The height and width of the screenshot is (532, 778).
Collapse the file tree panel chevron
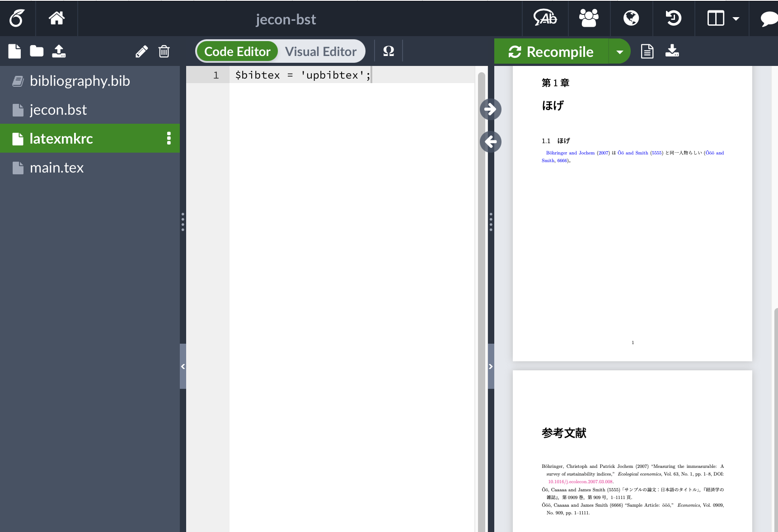tap(183, 366)
